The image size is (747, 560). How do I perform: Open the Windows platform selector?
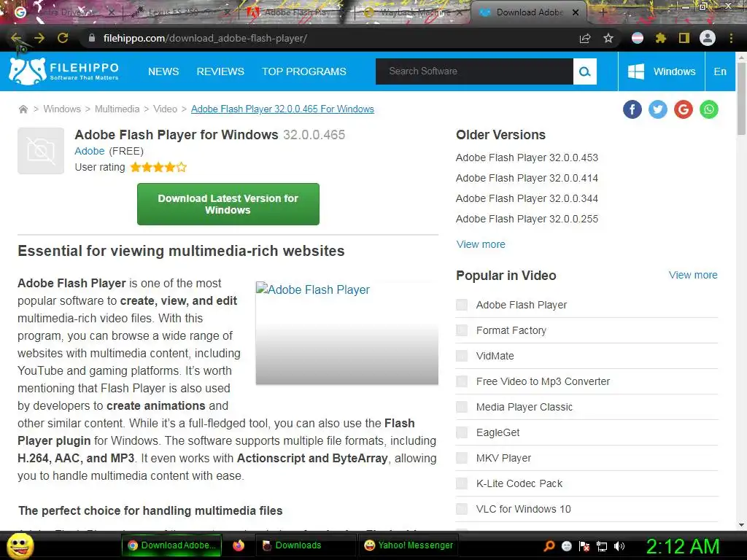coord(661,71)
